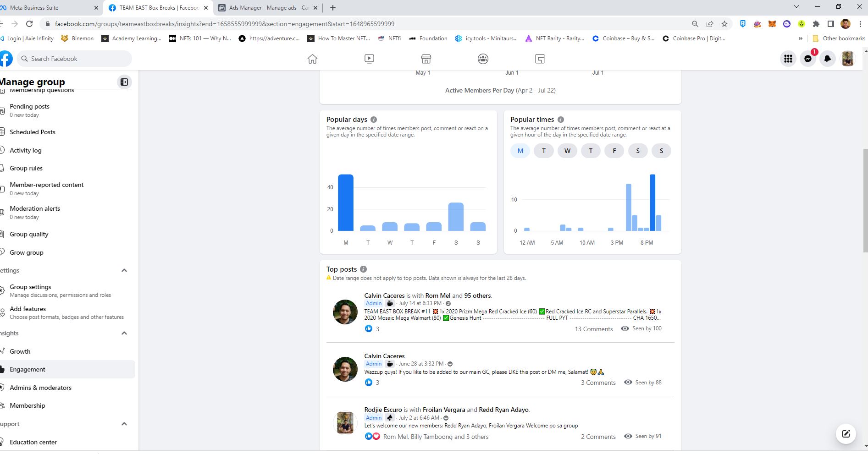
Task: Start a new message with compose icon
Action: pyautogui.click(x=846, y=433)
